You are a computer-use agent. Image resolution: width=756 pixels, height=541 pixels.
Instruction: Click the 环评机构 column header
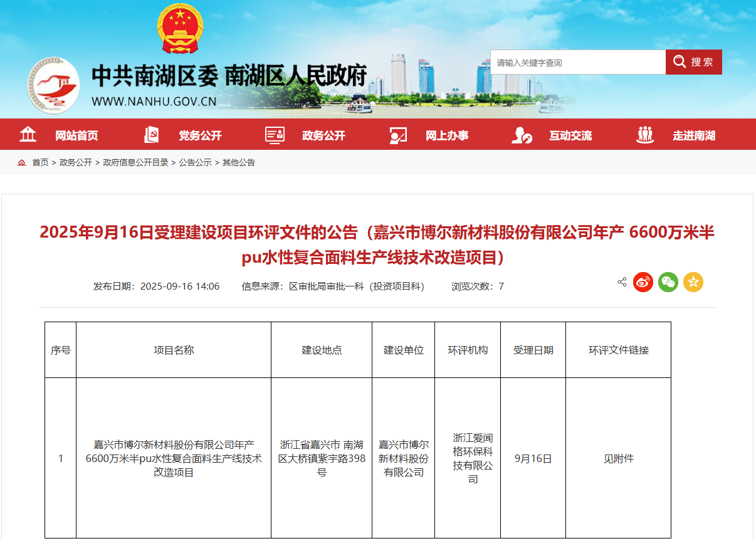pos(468,350)
